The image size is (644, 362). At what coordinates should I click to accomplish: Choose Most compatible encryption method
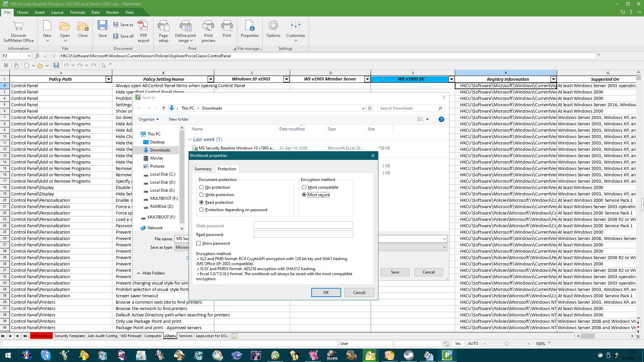(x=304, y=187)
